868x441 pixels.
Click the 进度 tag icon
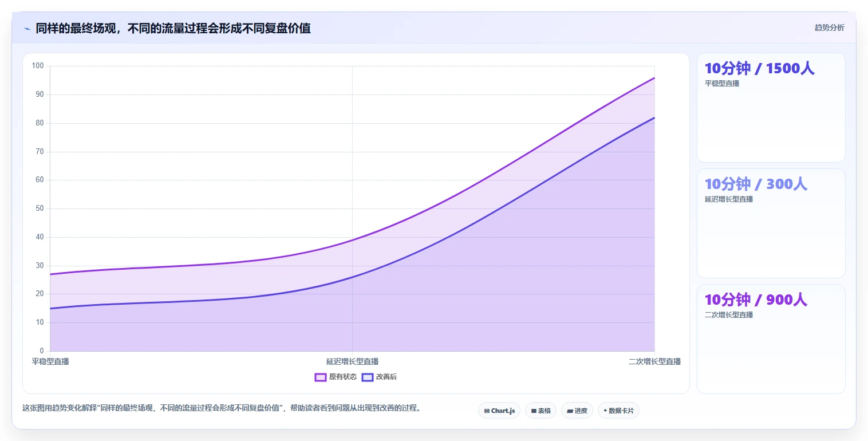pyautogui.click(x=570, y=411)
